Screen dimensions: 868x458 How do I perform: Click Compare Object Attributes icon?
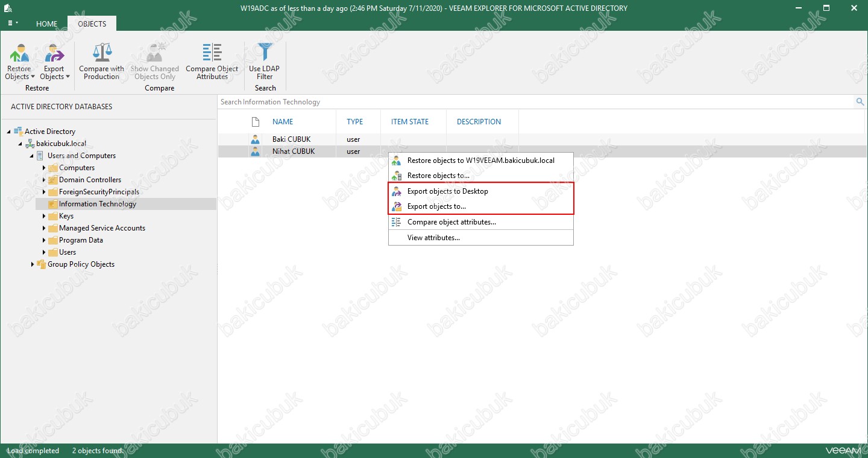[x=212, y=52]
